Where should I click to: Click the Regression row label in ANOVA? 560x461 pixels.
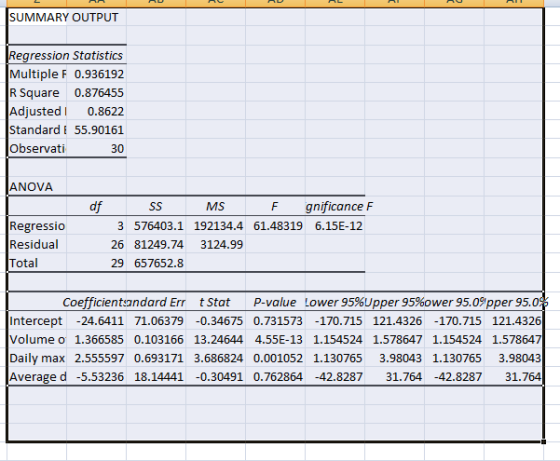[x=37, y=225]
